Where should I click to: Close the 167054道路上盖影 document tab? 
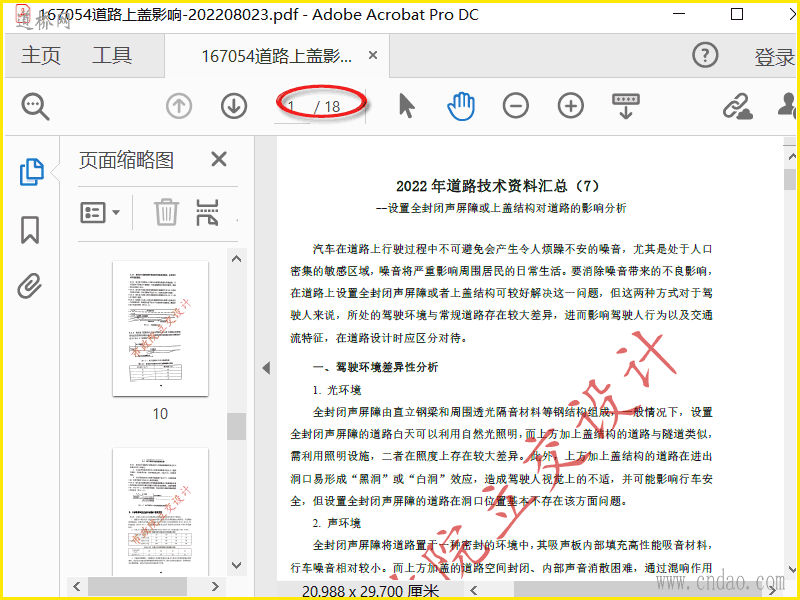[x=373, y=55]
